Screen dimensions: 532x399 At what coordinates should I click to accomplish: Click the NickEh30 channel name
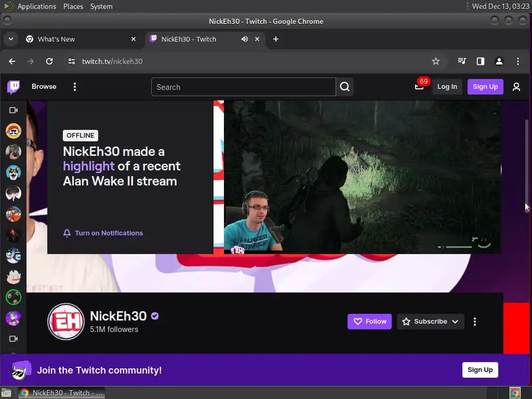coord(118,316)
